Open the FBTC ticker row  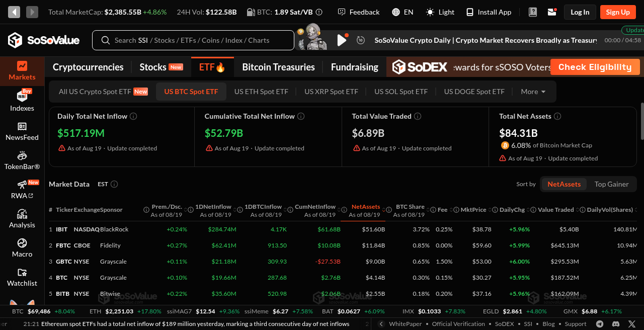click(x=343, y=245)
